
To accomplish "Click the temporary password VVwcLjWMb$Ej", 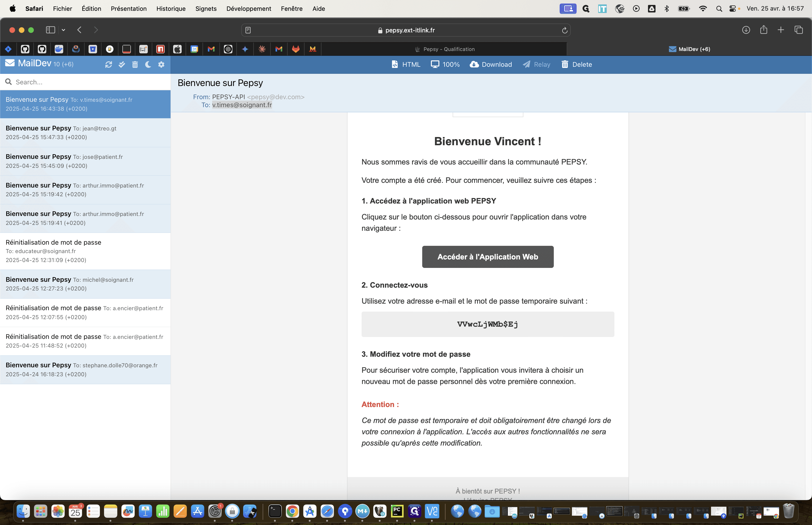I will pyautogui.click(x=488, y=324).
